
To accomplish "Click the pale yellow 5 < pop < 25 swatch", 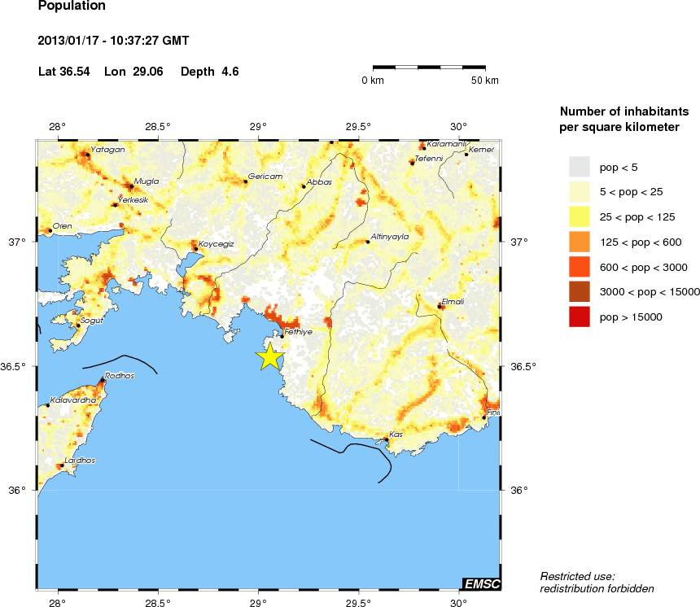I will point(579,191).
